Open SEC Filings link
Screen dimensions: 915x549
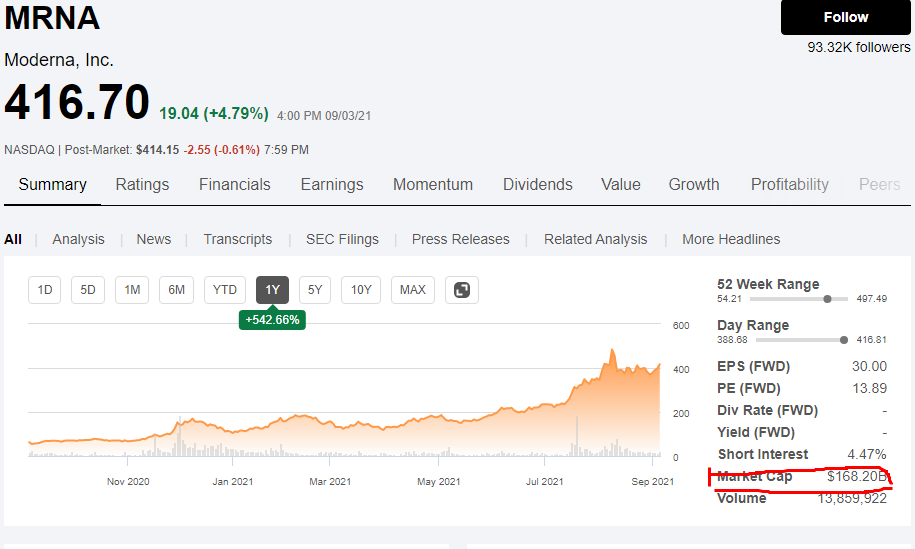pyautogui.click(x=342, y=239)
